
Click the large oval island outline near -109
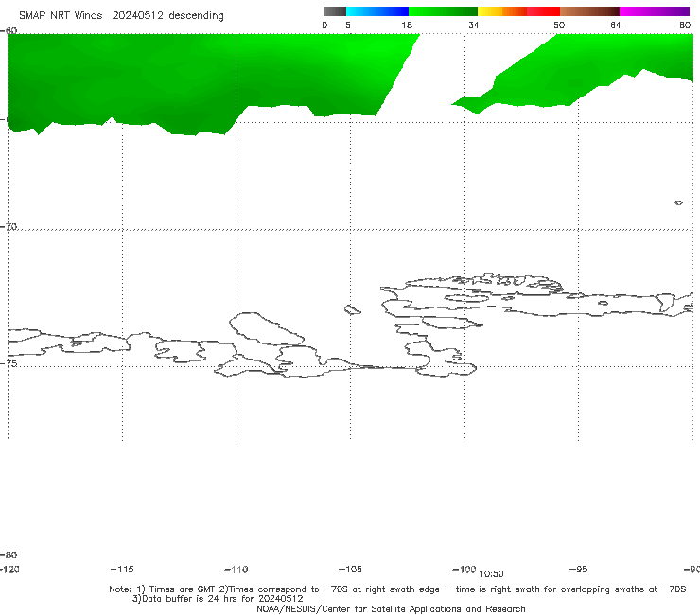click(267, 329)
